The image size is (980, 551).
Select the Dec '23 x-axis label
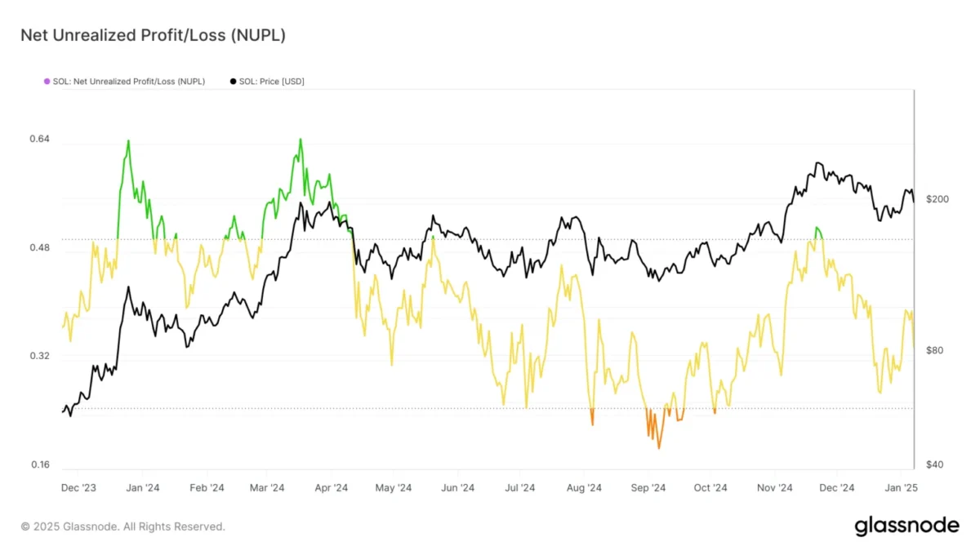click(78, 488)
